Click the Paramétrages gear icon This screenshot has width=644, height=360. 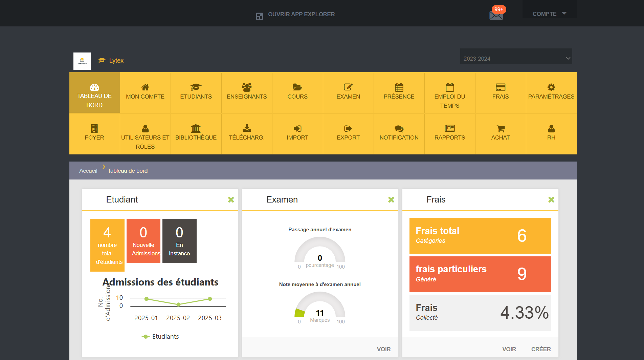pyautogui.click(x=551, y=87)
